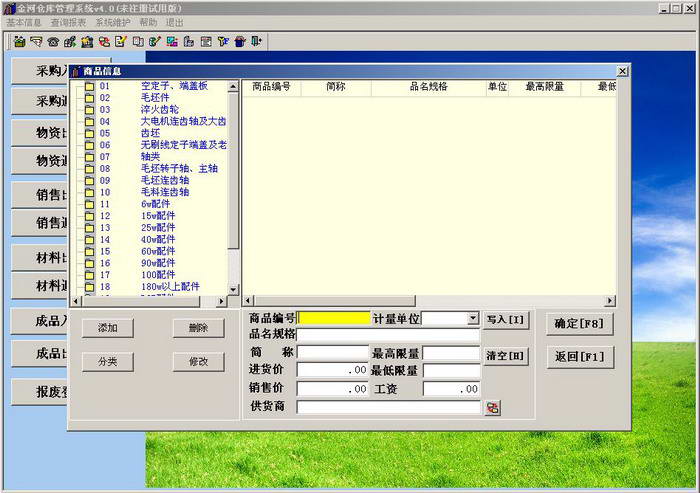Click category tree scroll up arrow
The width and height of the screenshot is (700, 493).
233,87
